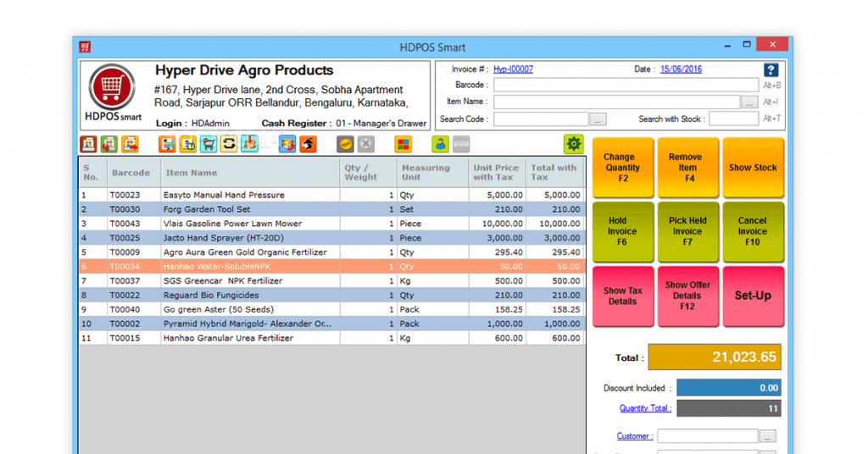Viewport: 868px width, 454px height.
Task: Click the gray icon with yellow coin tag
Action: tap(346, 144)
